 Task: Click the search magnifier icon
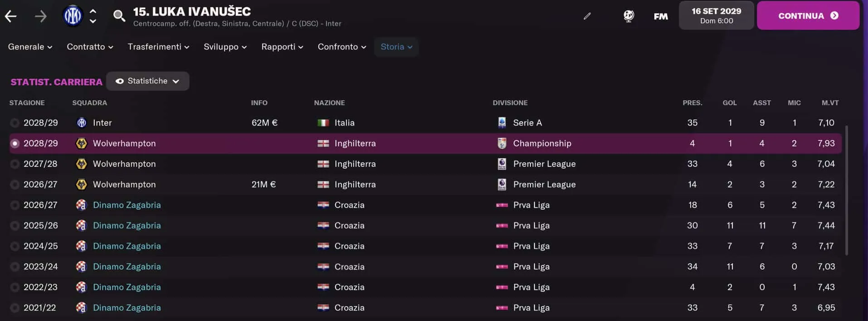tap(119, 16)
